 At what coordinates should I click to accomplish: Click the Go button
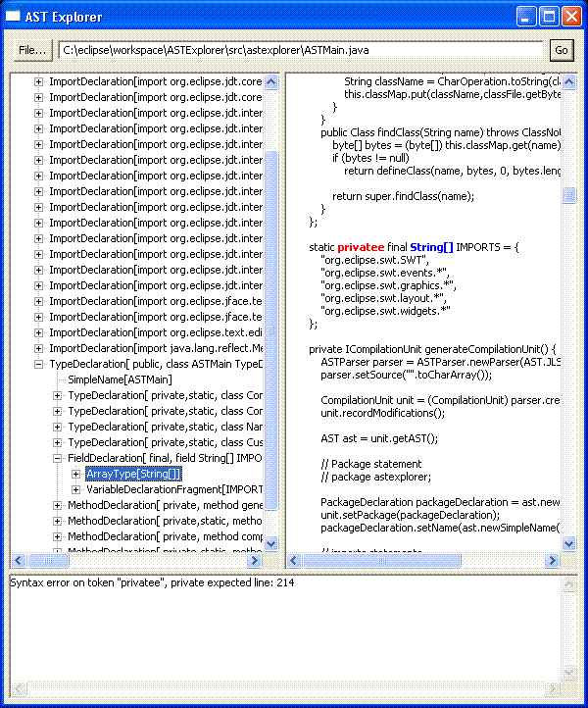tap(562, 50)
